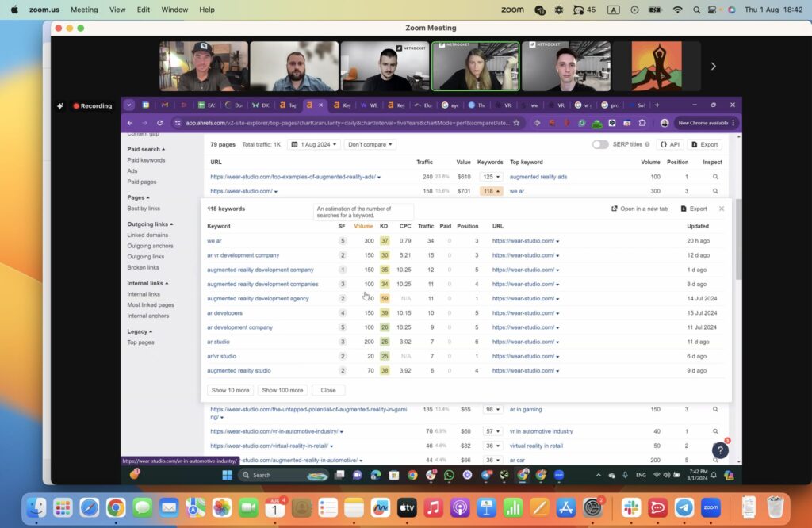Expand the 125 keywords dropdown for the ads page
812x528 pixels.
point(490,176)
